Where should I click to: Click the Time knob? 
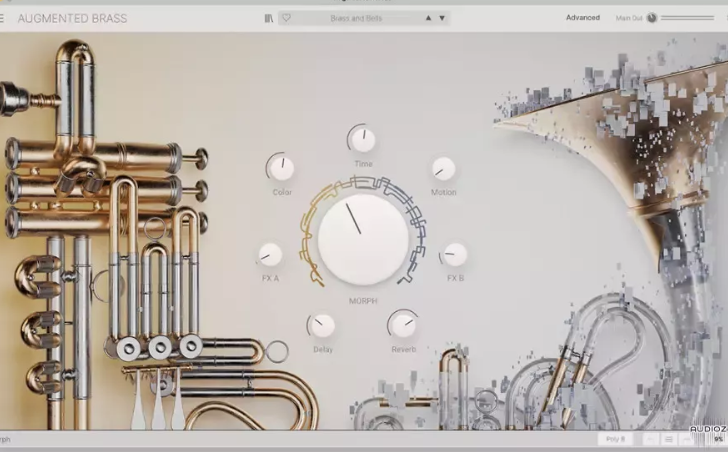click(x=363, y=140)
